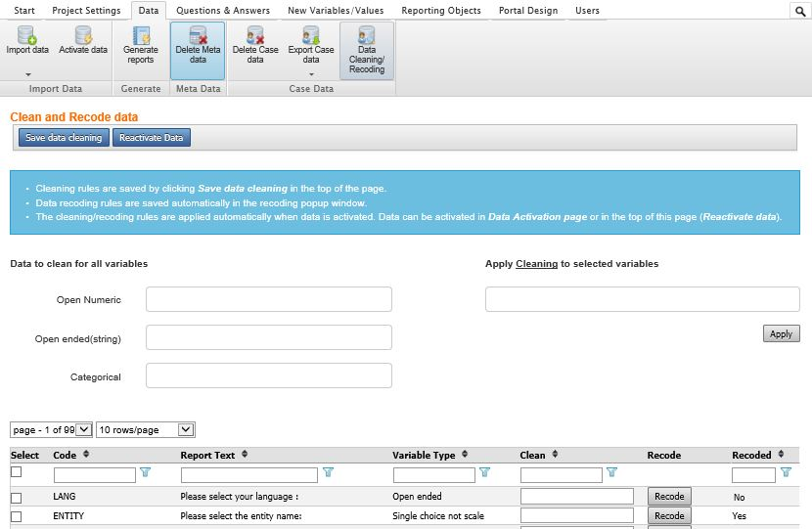Click the Delete Case data icon
Screen dimensions: 812x529
pyautogui.click(x=254, y=36)
